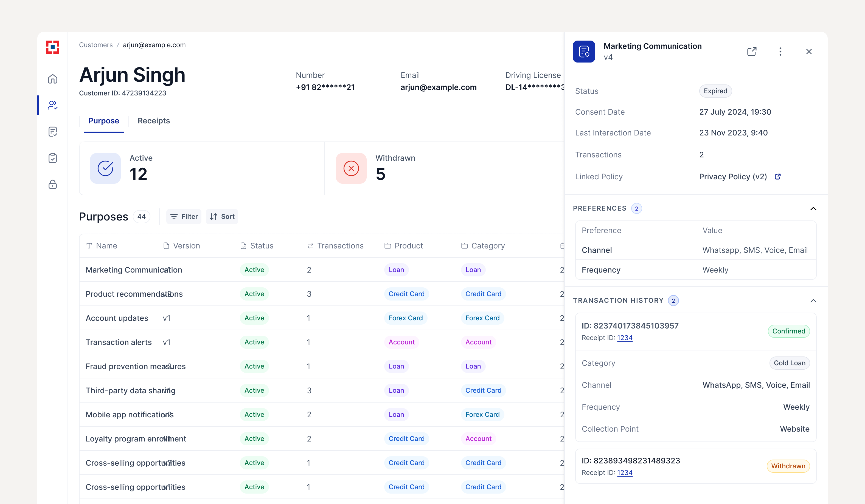Click the Expired status badge
Screen dimensions: 865x504
coord(715,91)
